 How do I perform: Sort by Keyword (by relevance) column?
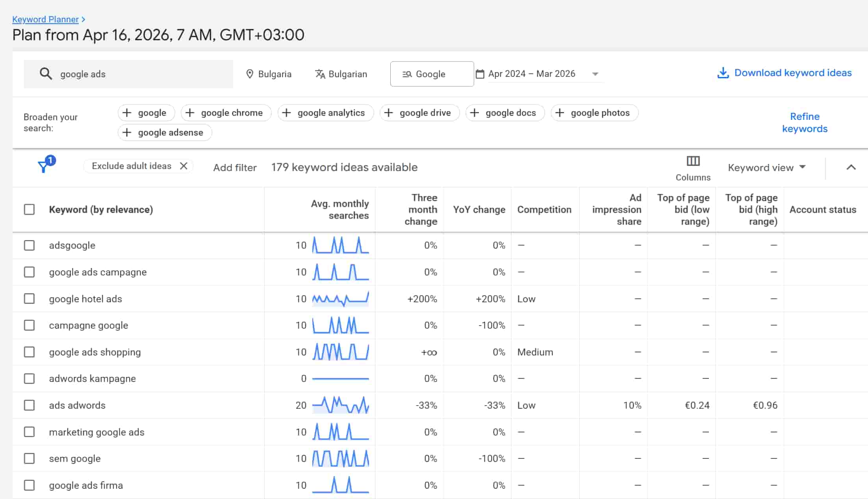coord(101,209)
